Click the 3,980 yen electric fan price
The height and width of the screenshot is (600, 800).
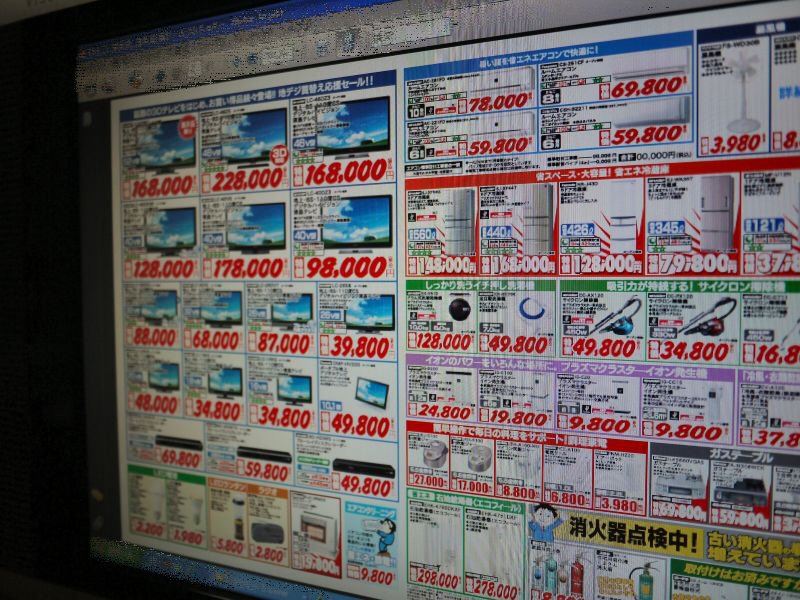pyautogui.click(x=737, y=144)
